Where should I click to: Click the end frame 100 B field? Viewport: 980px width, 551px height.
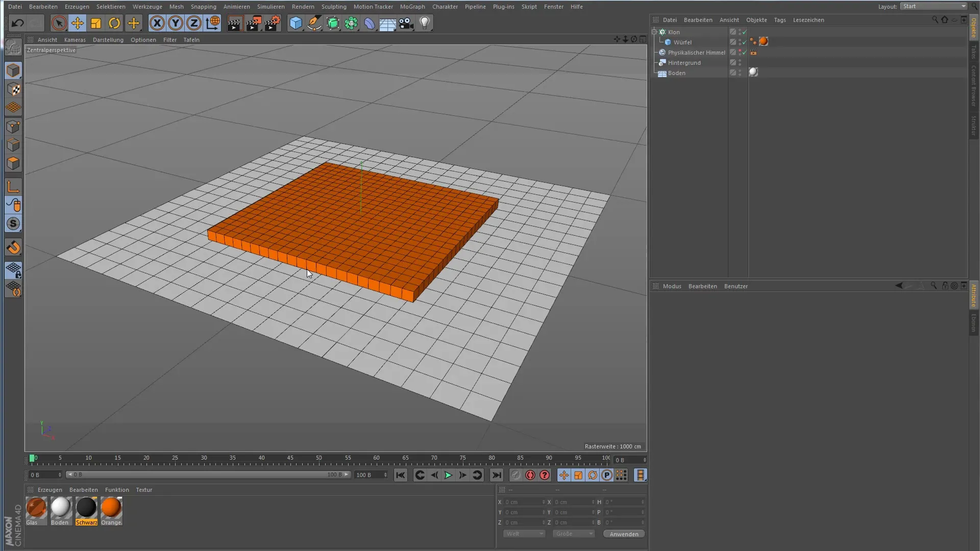[372, 475]
